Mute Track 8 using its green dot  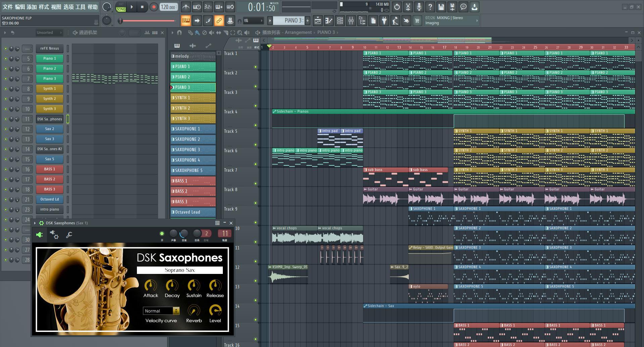(255, 203)
